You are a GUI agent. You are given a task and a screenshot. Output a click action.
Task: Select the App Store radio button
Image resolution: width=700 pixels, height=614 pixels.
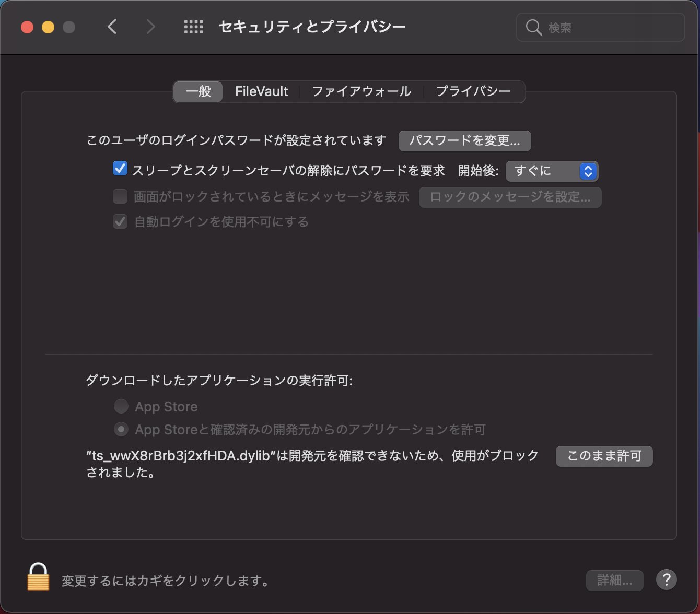121,406
